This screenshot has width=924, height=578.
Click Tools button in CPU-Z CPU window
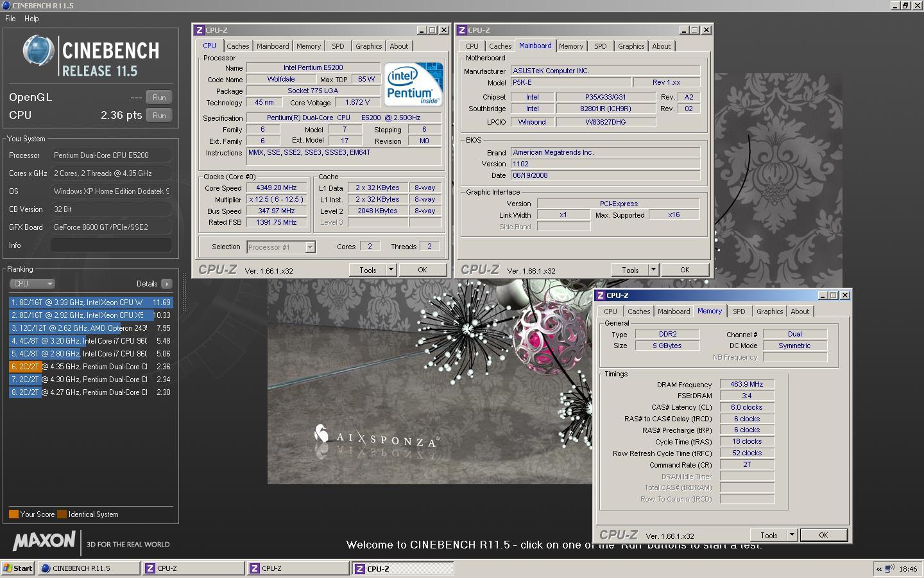click(368, 270)
